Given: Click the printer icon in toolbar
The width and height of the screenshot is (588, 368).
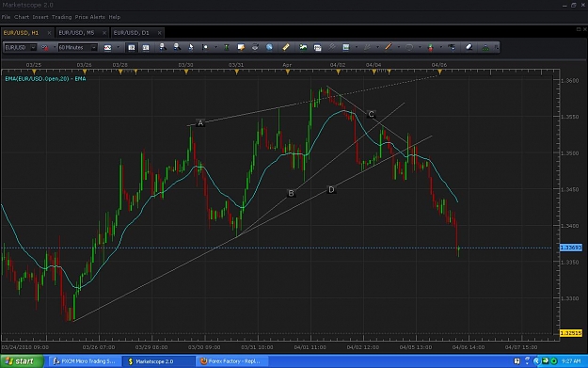Looking at the screenshot, I should pyautogui.click(x=255, y=47).
